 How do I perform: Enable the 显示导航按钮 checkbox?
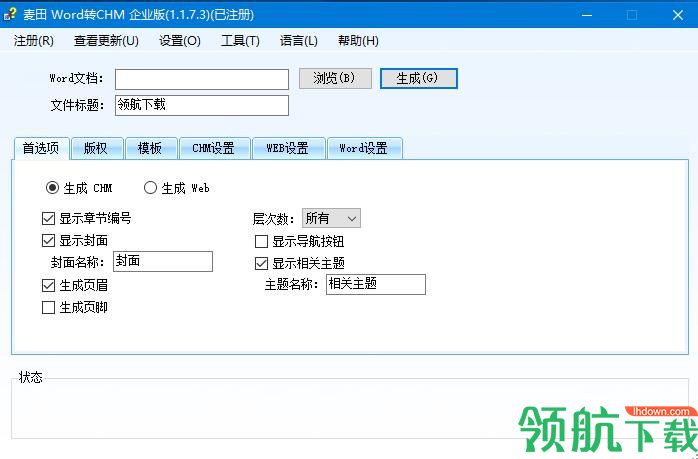(x=261, y=242)
